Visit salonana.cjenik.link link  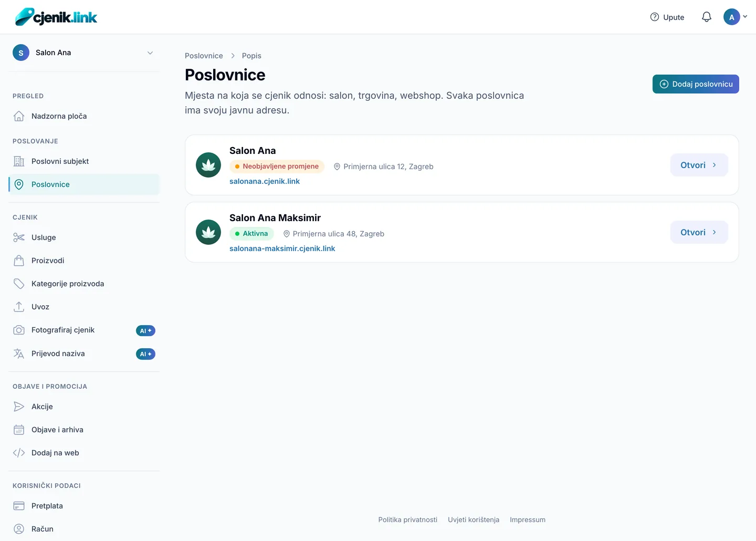(x=265, y=181)
